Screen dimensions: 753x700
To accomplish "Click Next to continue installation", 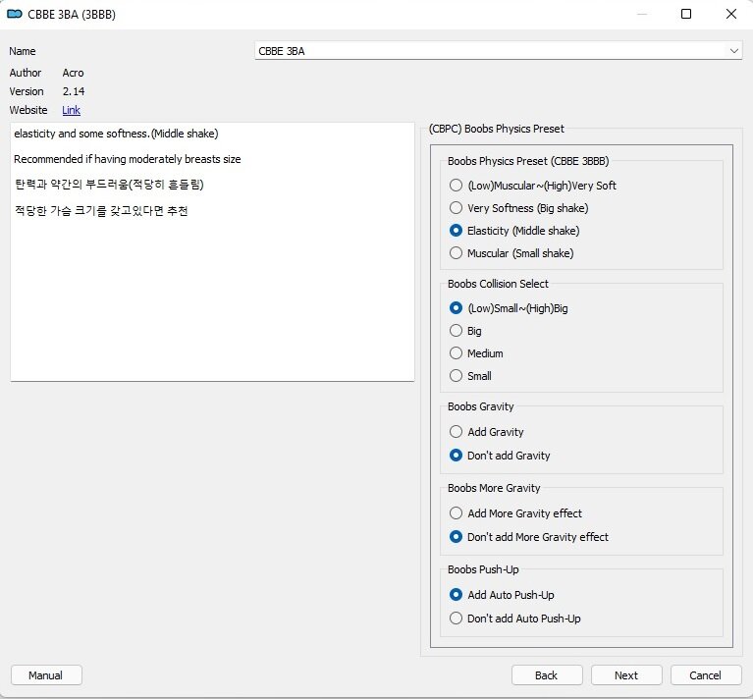I will coord(626,675).
